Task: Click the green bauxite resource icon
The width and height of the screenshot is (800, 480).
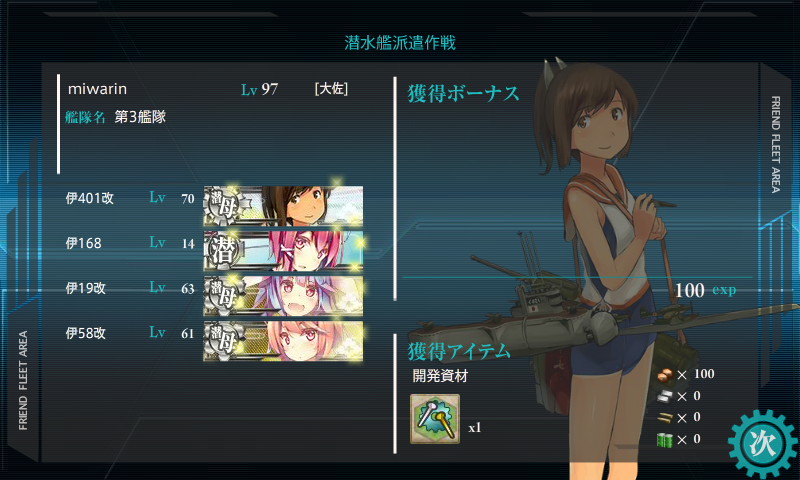Action: [x=664, y=439]
